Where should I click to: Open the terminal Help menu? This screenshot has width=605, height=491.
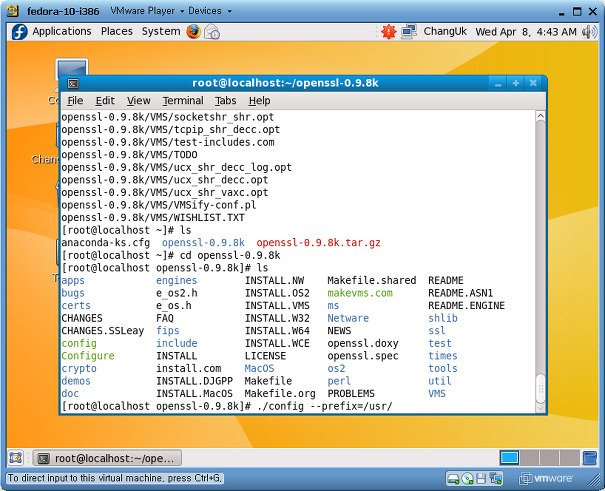[x=259, y=101]
